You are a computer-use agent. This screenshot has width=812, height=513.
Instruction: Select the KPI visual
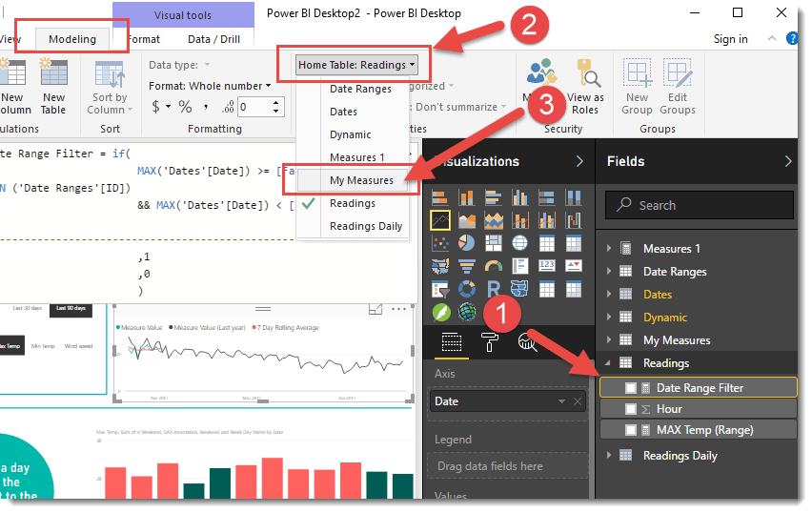coord(574,266)
